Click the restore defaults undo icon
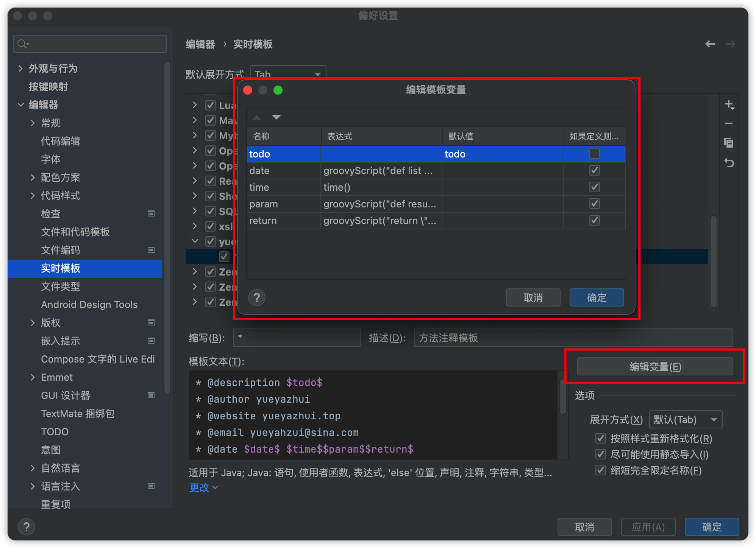Viewport: 756px width, 548px height. (729, 163)
